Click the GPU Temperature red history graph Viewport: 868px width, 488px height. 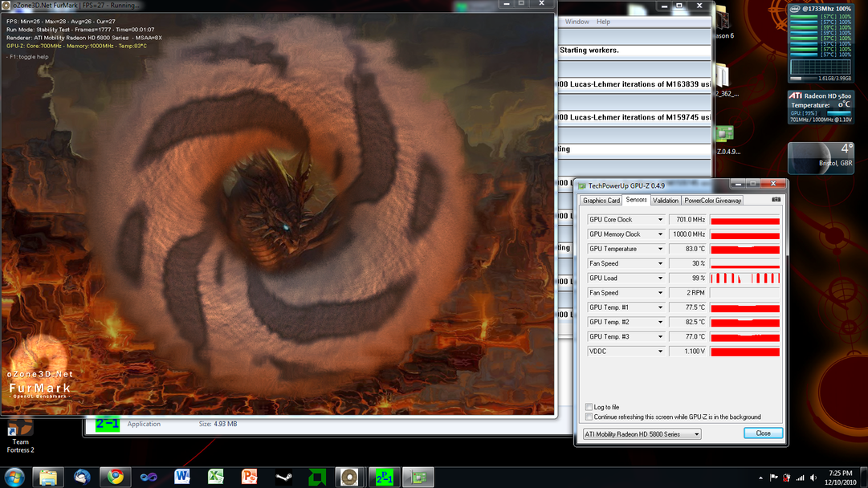point(745,249)
